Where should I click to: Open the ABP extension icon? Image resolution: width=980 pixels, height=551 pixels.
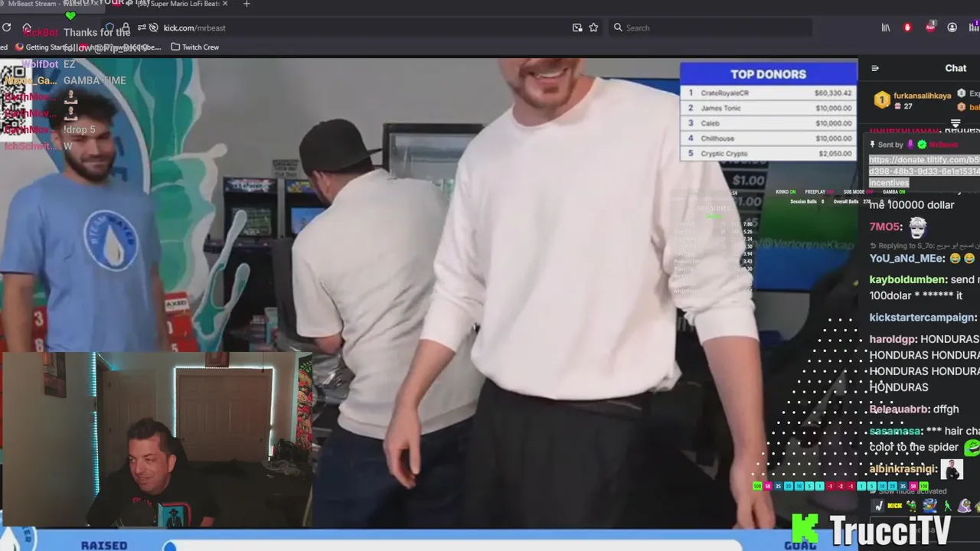[x=930, y=27]
